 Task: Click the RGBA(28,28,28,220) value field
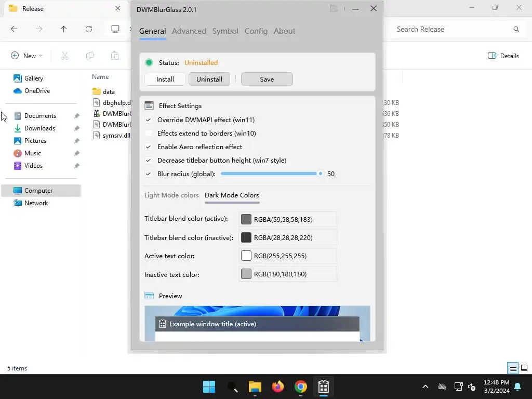pos(288,237)
